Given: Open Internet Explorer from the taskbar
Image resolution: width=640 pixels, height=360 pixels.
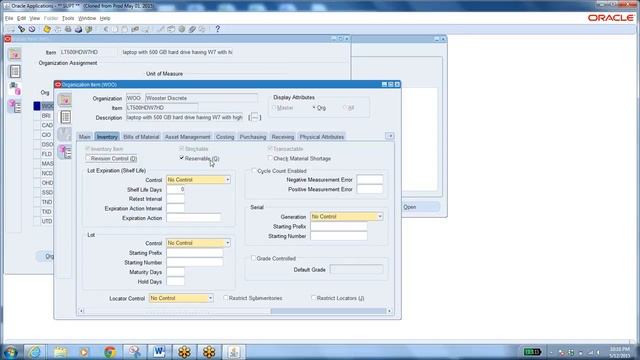Looking at the screenshot, I should click(x=35, y=352).
